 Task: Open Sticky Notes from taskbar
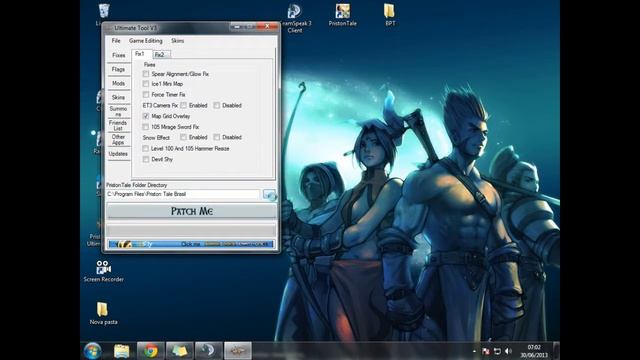[179, 351]
